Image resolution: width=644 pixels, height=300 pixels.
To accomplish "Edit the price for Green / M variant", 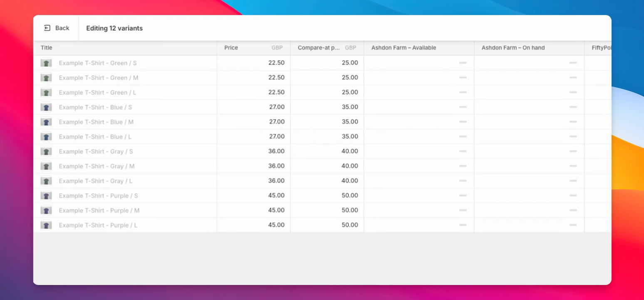I will [253, 77].
